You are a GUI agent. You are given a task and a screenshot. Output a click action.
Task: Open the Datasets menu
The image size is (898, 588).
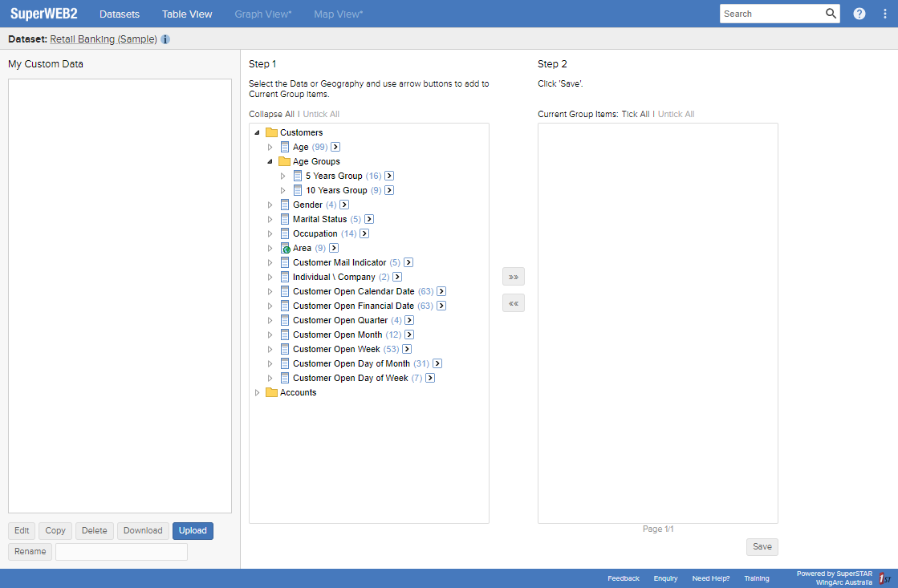(x=119, y=14)
